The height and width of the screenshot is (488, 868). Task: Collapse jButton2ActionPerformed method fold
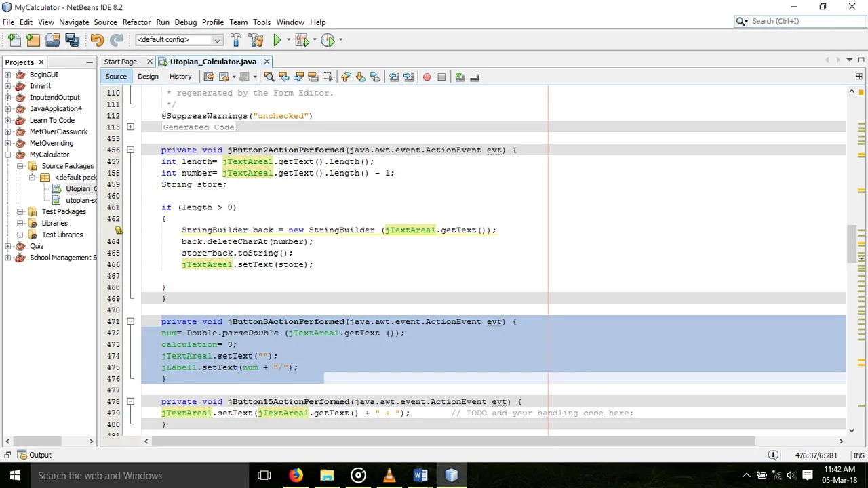pyautogui.click(x=130, y=150)
